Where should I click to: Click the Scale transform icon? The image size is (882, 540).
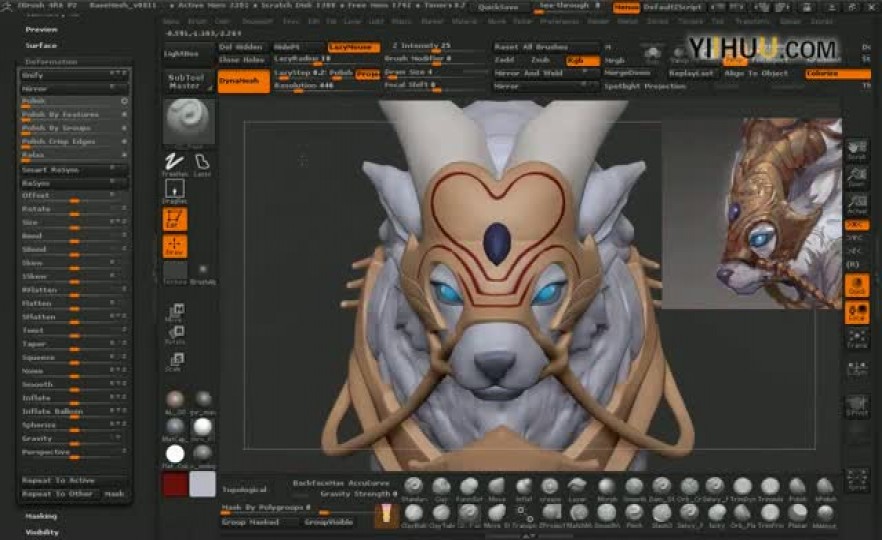(175, 361)
